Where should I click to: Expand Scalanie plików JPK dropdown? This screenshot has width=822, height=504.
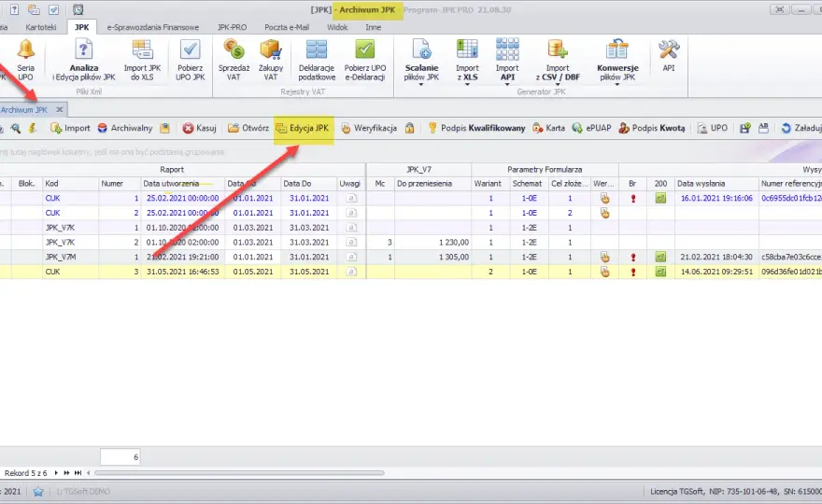[x=421, y=84]
